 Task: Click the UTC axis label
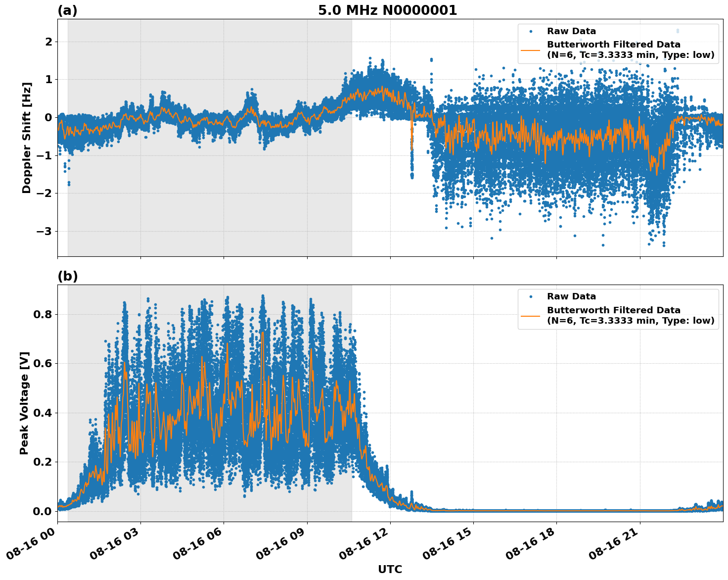pos(390,570)
